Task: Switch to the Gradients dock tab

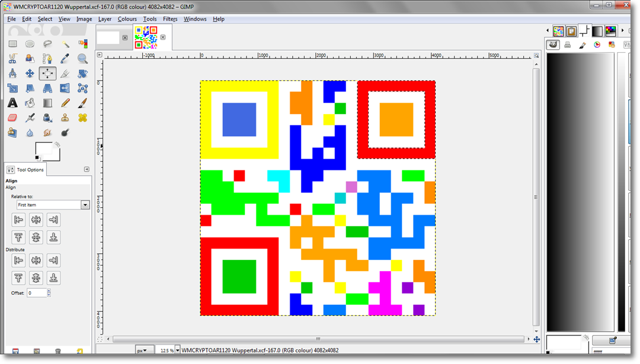Action: tap(597, 31)
